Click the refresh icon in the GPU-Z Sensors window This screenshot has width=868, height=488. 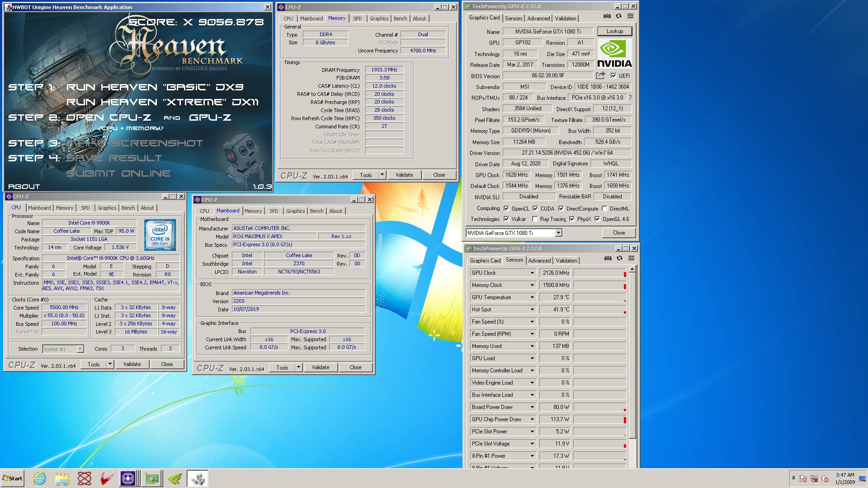[x=619, y=258]
